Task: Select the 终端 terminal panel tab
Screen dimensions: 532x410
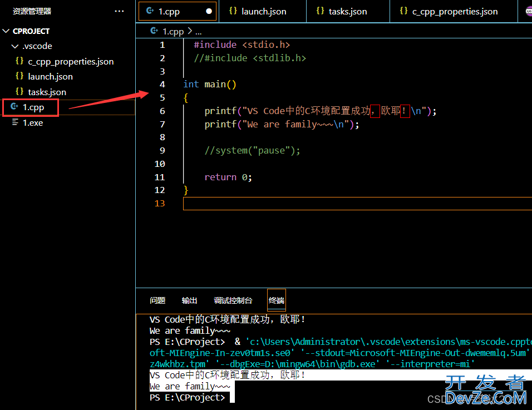Action: tap(277, 300)
